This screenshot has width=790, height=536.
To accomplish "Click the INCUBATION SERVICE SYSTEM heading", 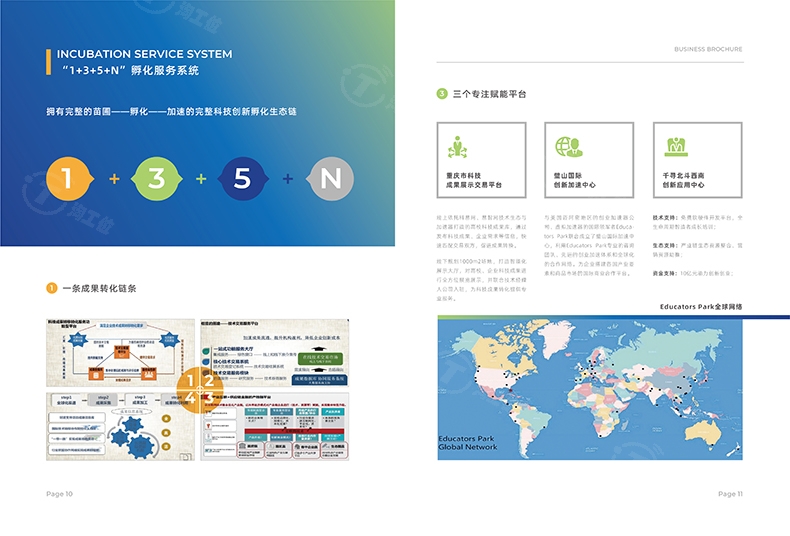I will pyautogui.click(x=144, y=54).
